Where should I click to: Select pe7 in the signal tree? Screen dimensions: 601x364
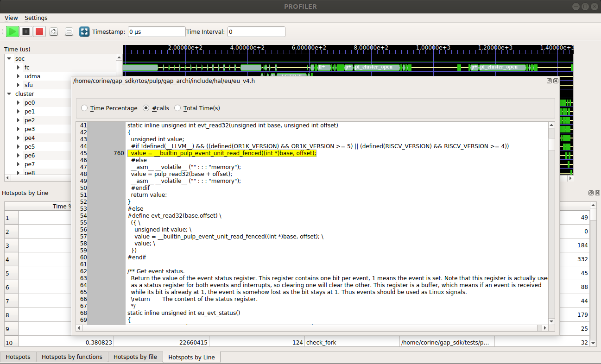30,164
